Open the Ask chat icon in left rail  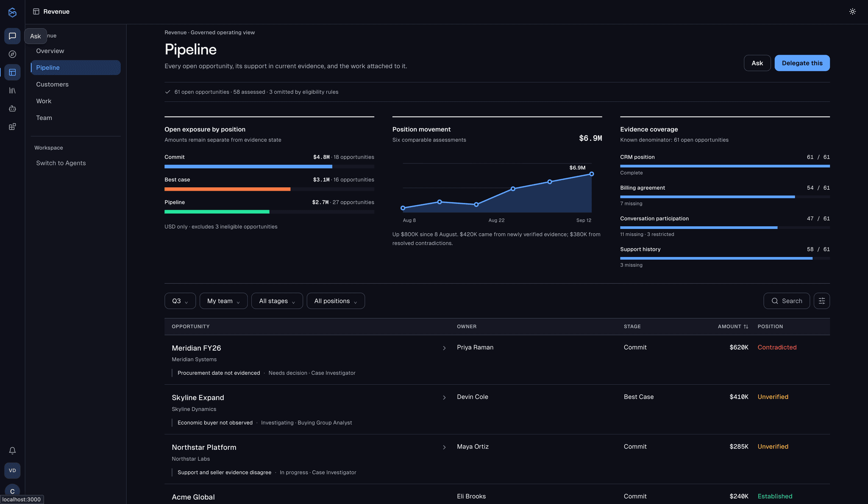(x=12, y=36)
